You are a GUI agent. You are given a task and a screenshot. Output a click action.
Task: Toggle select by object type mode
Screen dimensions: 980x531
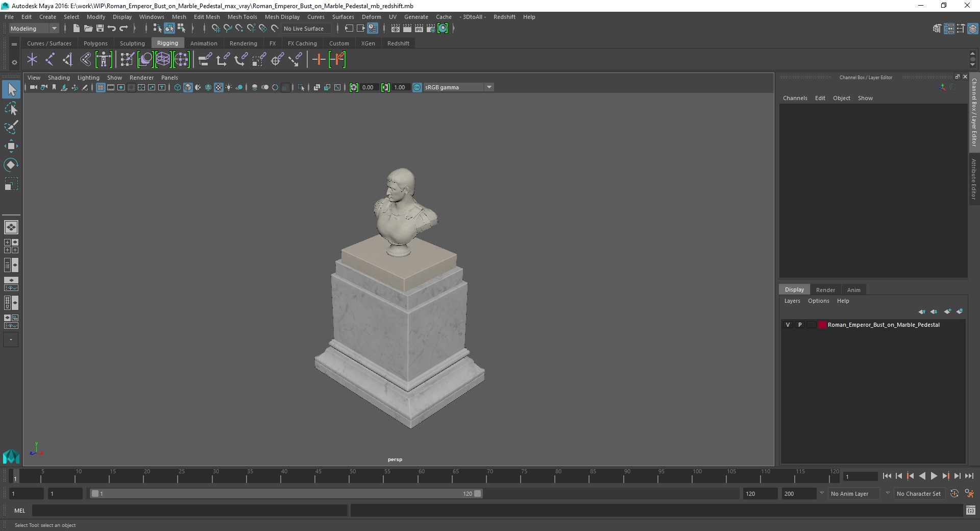pos(169,29)
